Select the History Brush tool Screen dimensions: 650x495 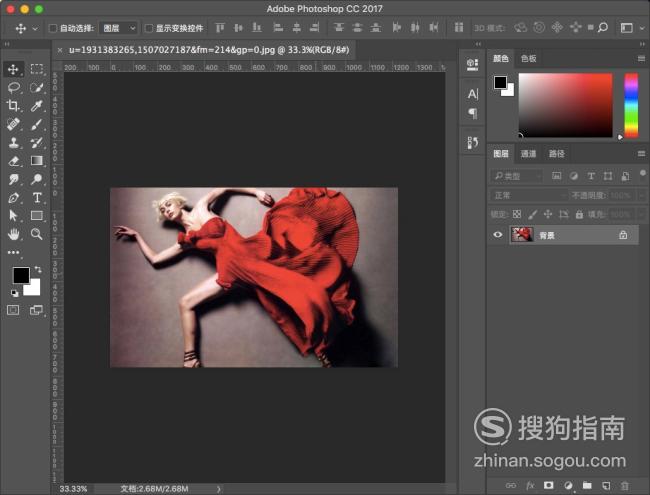[x=36, y=143]
